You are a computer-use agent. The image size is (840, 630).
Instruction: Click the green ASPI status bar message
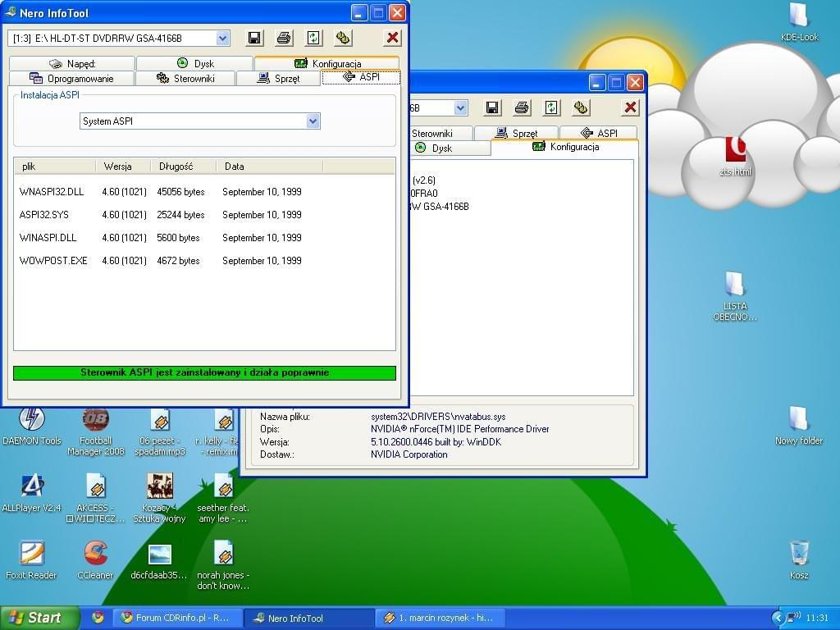coord(204,373)
